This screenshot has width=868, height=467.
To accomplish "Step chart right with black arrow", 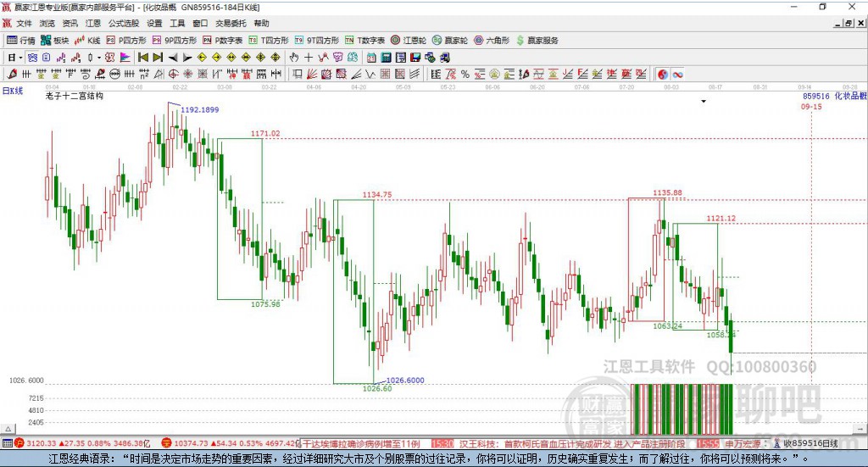I will (187, 58).
